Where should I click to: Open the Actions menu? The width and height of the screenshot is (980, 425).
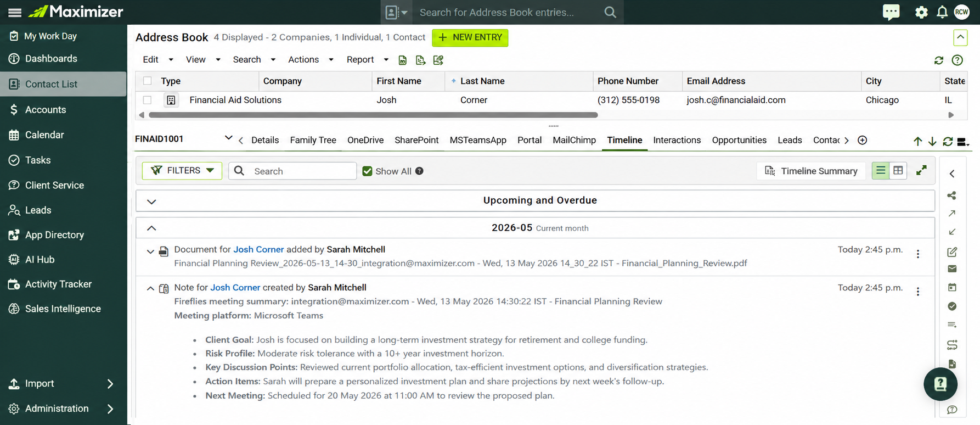coord(311,60)
